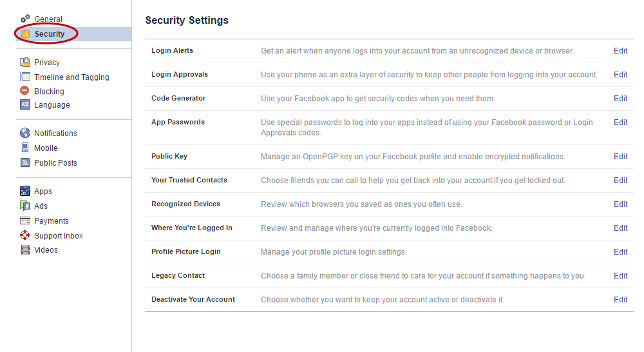Expand the Where You're Logged In row
The image size is (644, 352).
click(x=389, y=228)
